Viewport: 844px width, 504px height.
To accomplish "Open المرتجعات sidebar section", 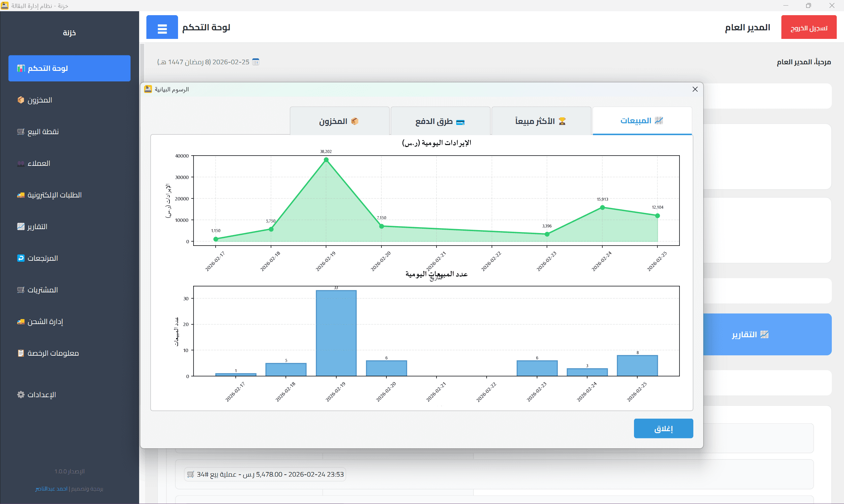I will [43, 258].
